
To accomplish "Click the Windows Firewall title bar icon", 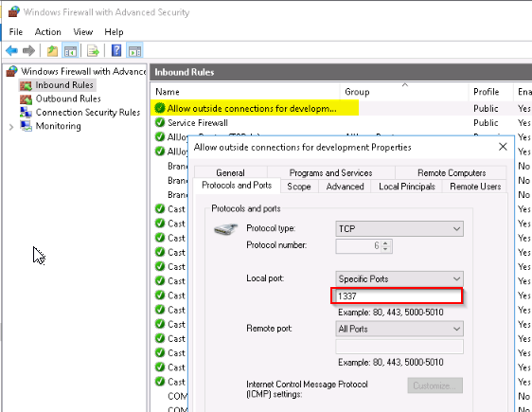I will click(14, 12).
